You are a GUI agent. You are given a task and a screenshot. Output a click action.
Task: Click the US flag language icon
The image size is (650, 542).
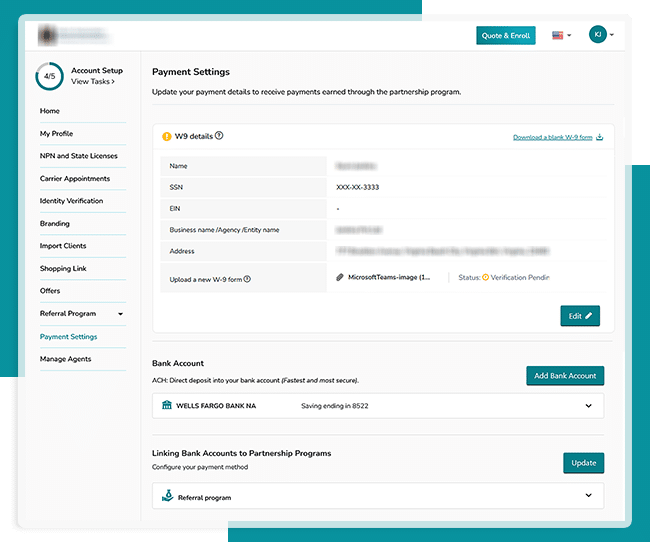(558, 35)
